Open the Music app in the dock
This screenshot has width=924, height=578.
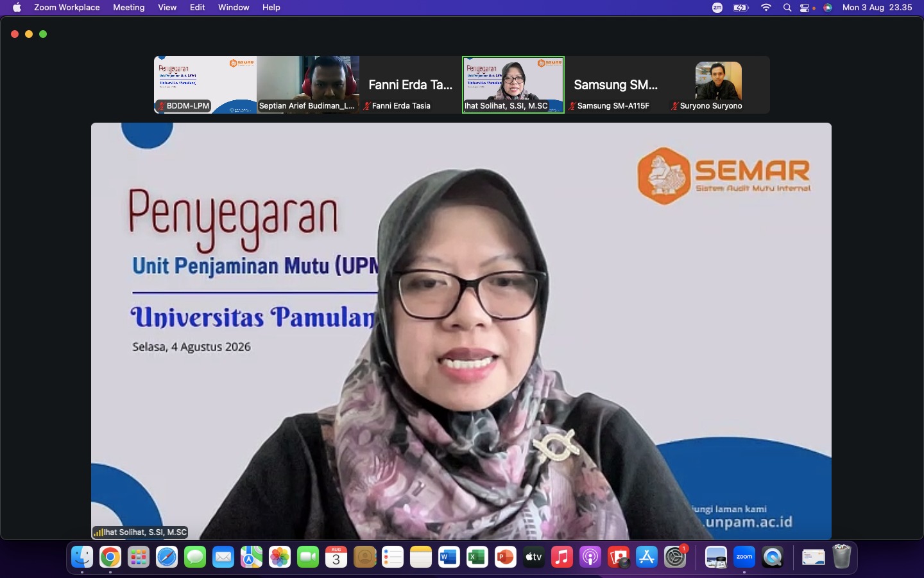point(562,557)
